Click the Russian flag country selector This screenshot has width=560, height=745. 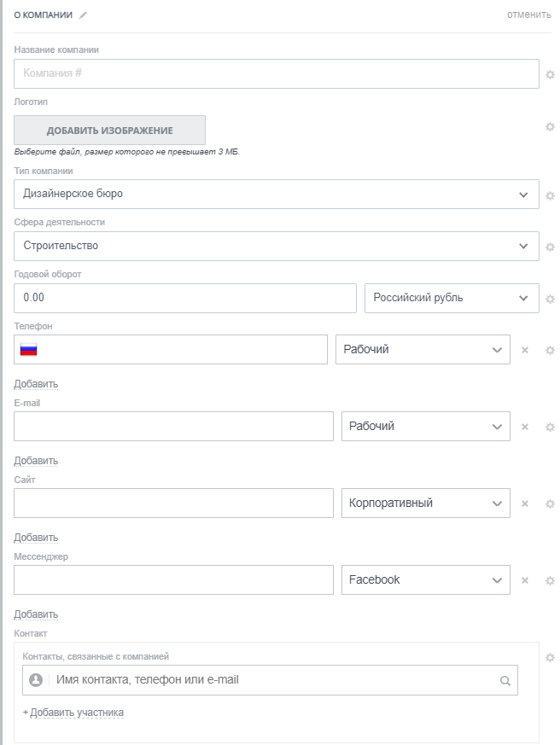point(29,349)
